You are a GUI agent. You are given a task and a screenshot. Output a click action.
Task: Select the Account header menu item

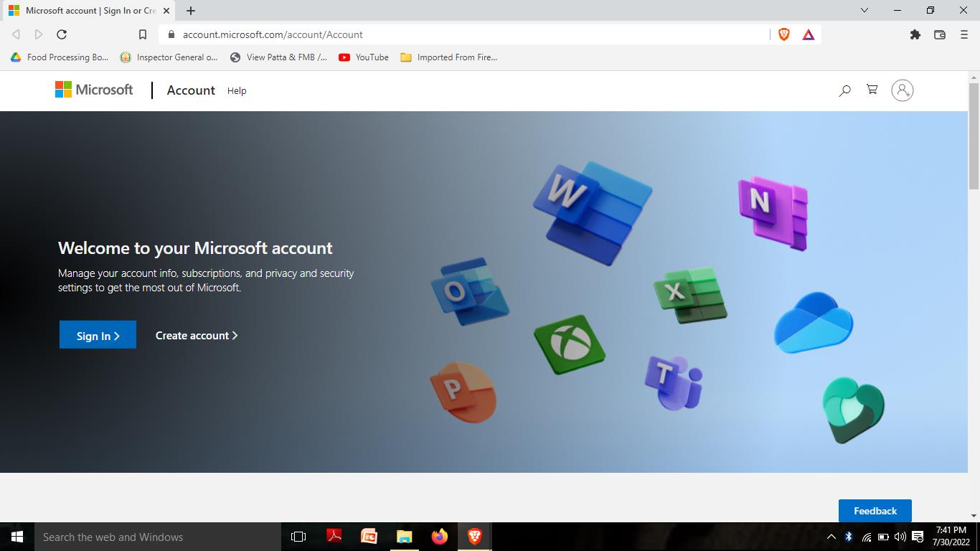pos(191,90)
